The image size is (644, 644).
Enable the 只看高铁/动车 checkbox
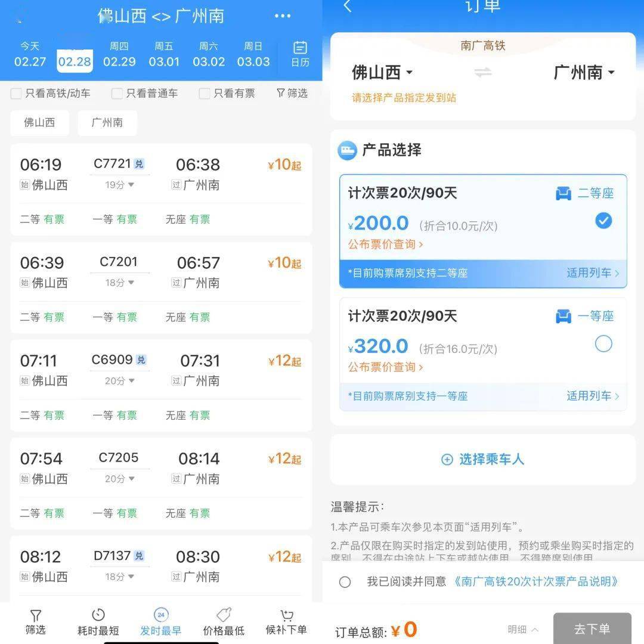[x=16, y=94]
